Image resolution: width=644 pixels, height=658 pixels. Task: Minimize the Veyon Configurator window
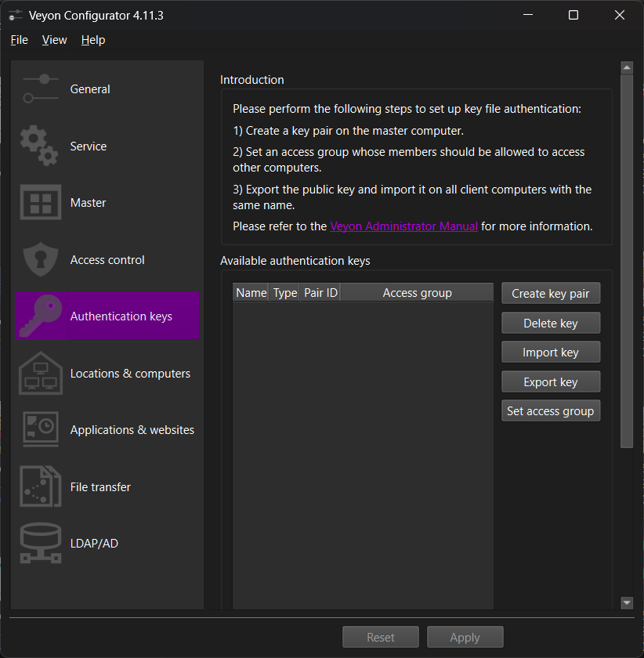(x=528, y=15)
